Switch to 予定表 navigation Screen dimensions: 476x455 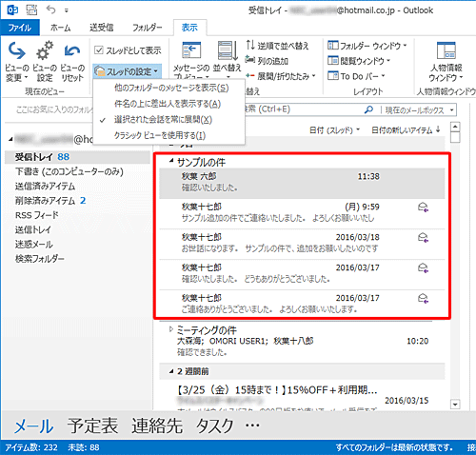tap(92, 425)
